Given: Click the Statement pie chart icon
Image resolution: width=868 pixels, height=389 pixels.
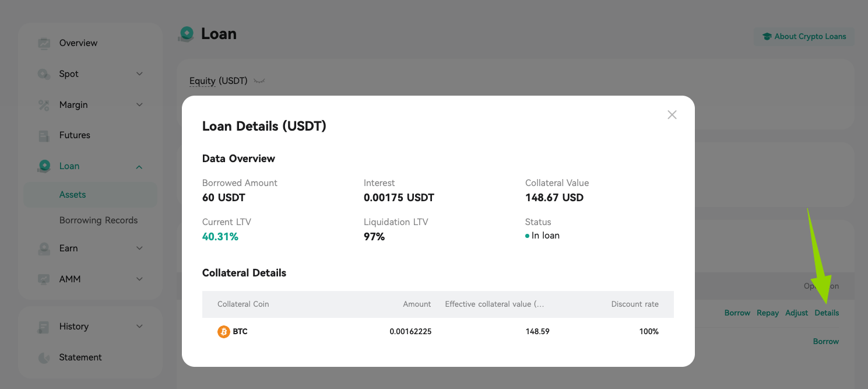Looking at the screenshot, I should (44, 358).
